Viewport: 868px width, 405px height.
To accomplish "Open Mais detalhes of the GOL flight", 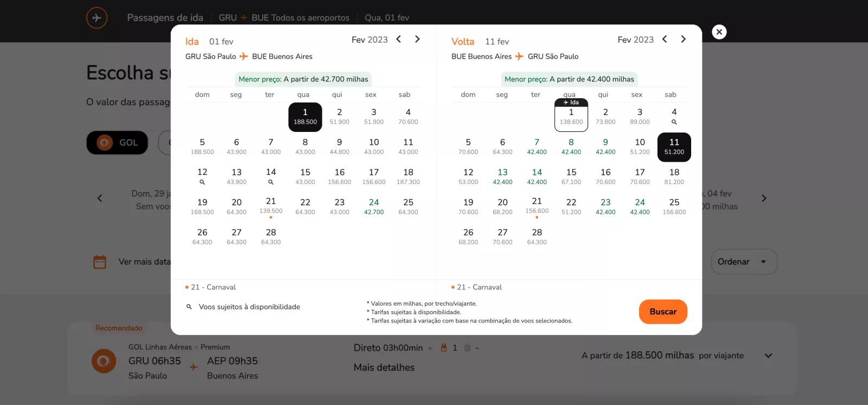I will tap(384, 368).
